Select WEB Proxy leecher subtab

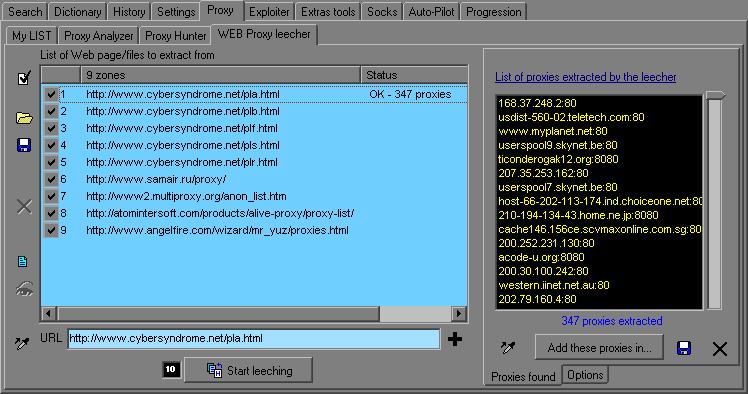(x=264, y=34)
